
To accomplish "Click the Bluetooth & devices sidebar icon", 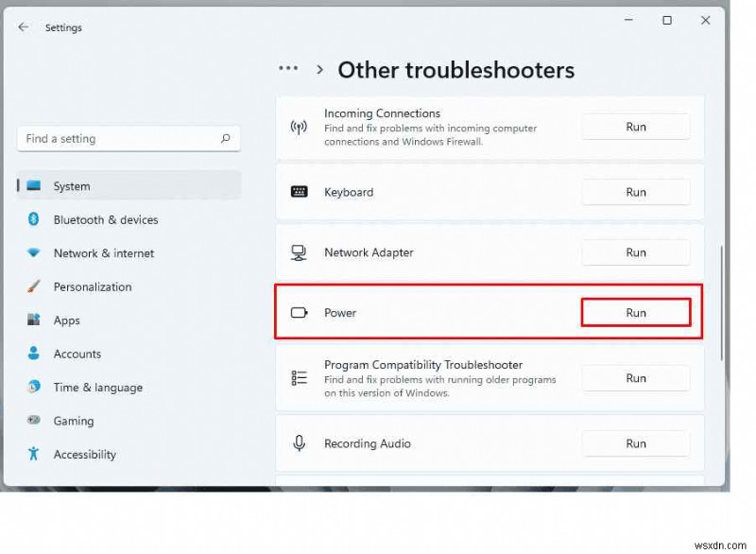I will [35, 219].
